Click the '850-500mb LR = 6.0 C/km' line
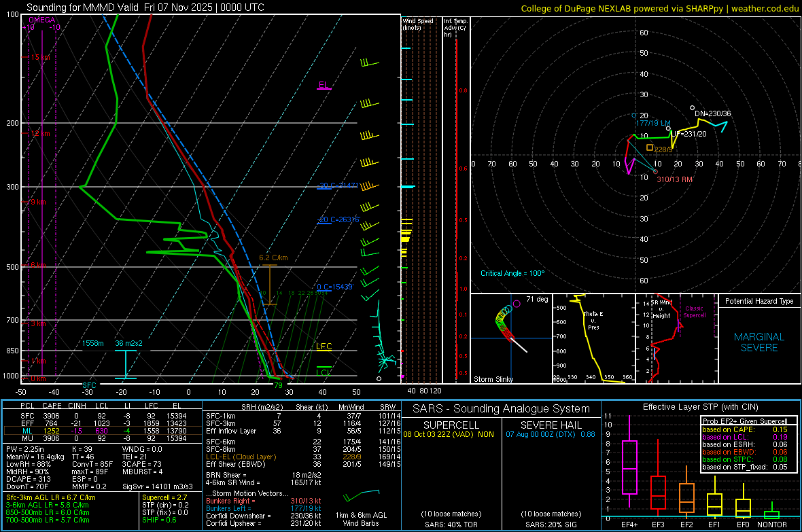802x532 pixels. (48, 512)
